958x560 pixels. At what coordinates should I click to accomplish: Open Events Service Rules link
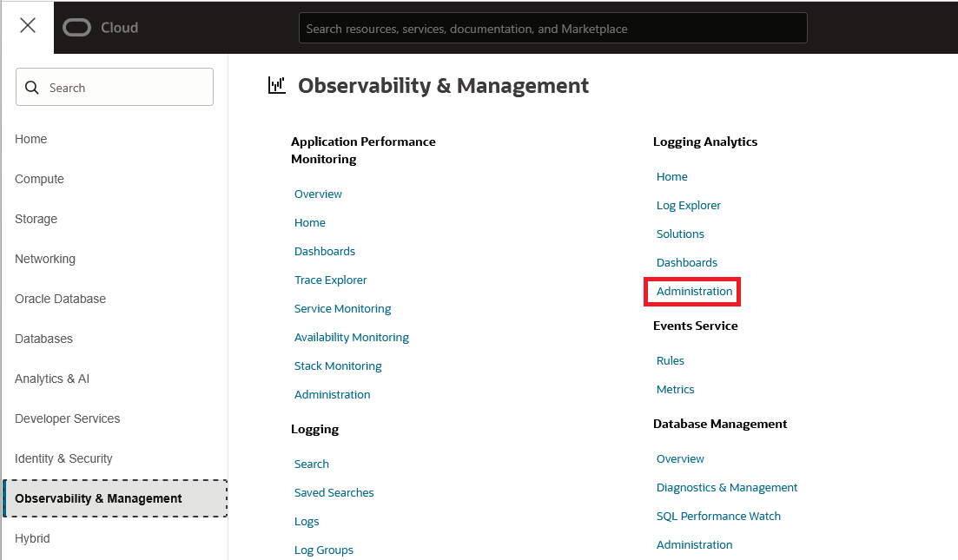point(670,361)
